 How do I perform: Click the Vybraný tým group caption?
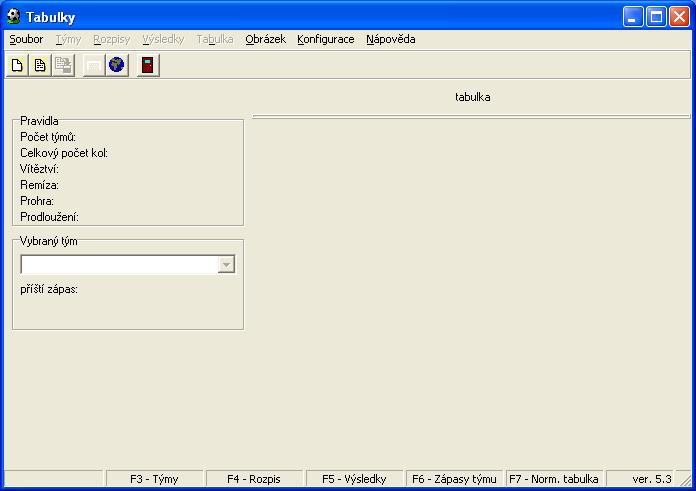click(48, 241)
